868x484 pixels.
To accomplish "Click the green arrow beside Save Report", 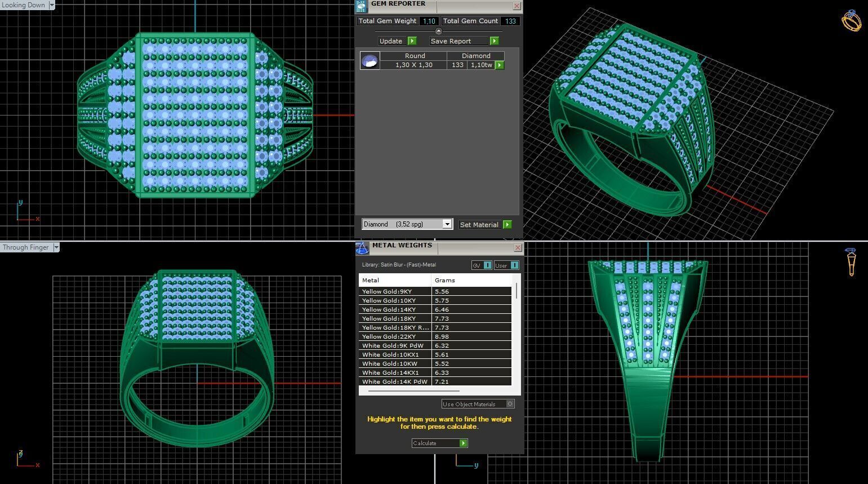I will [494, 41].
